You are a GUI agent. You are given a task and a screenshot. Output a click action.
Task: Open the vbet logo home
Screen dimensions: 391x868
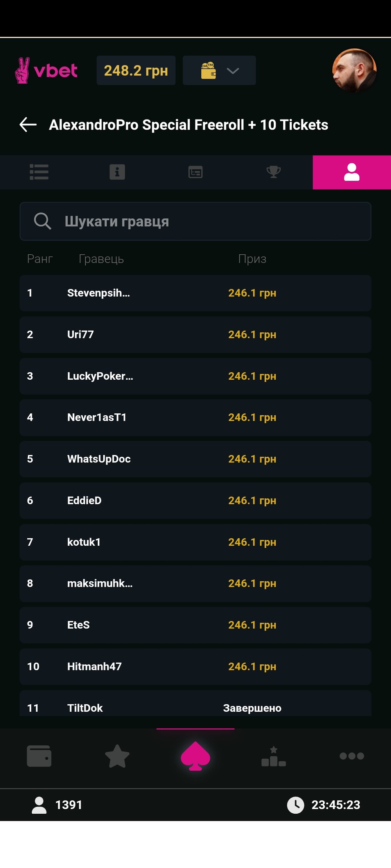coord(46,71)
